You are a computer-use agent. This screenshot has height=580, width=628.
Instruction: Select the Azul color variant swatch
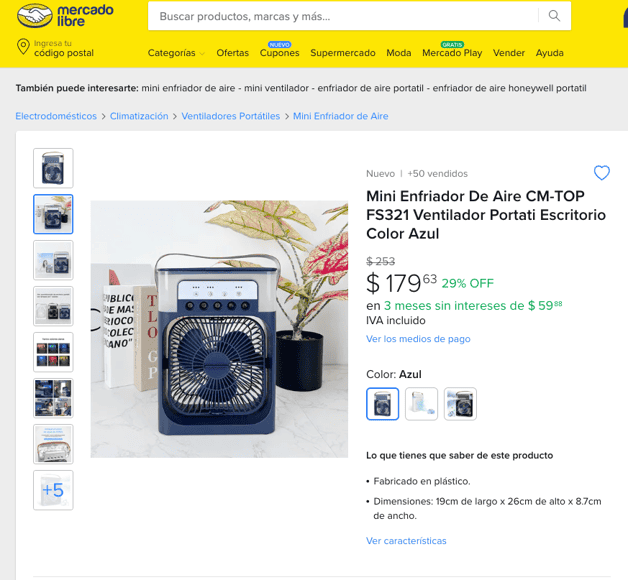coord(382,404)
